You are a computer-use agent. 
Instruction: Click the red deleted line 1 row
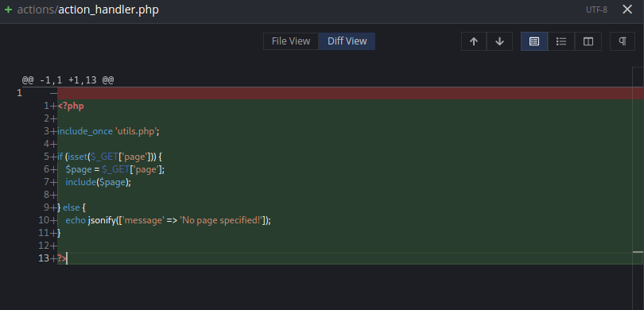(350, 93)
